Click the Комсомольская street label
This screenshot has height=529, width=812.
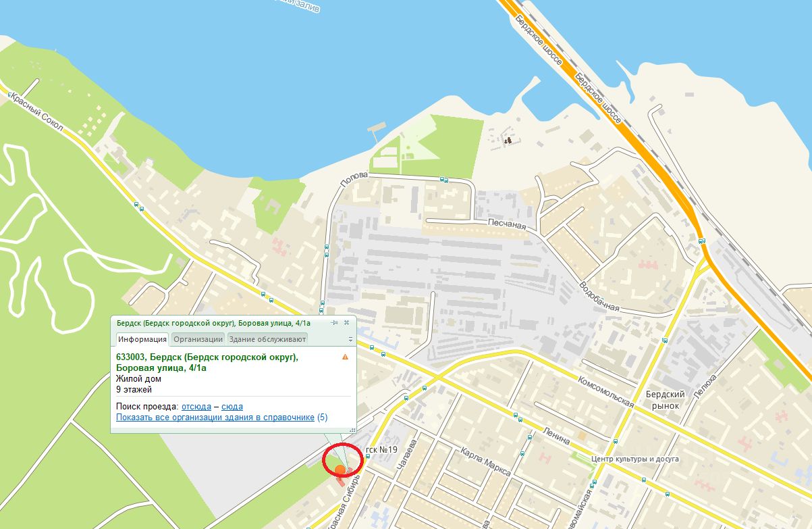pyautogui.click(x=606, y=393)
